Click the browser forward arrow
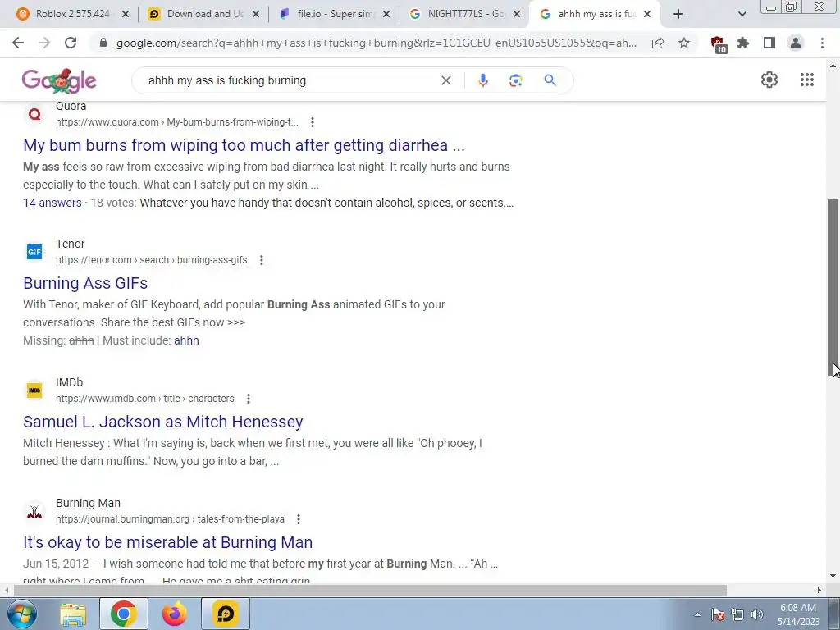This screenshot has width=840, height=630. [44, 43]
